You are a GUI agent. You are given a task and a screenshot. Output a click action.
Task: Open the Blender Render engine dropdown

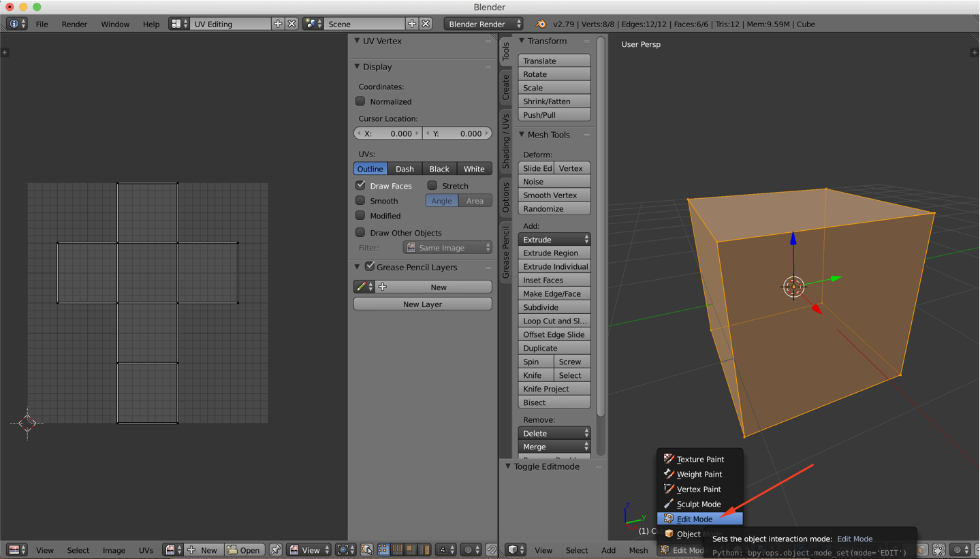point(484,24)
